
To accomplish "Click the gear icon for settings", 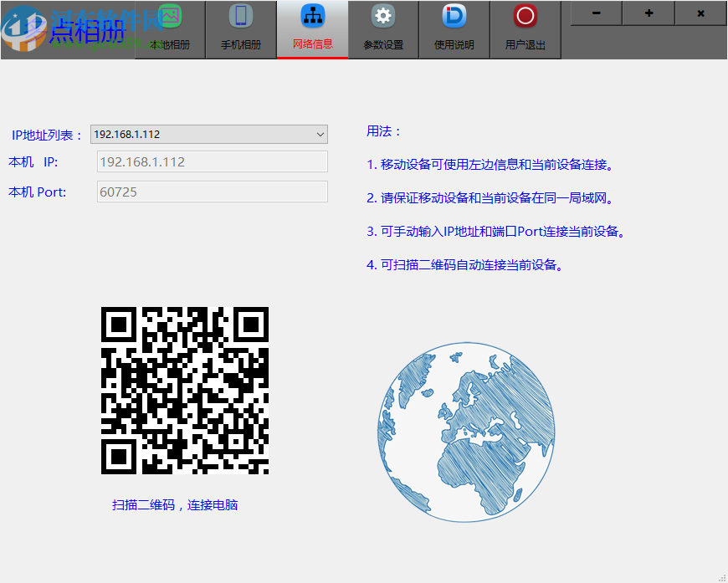I will click(x=383, y=16).
